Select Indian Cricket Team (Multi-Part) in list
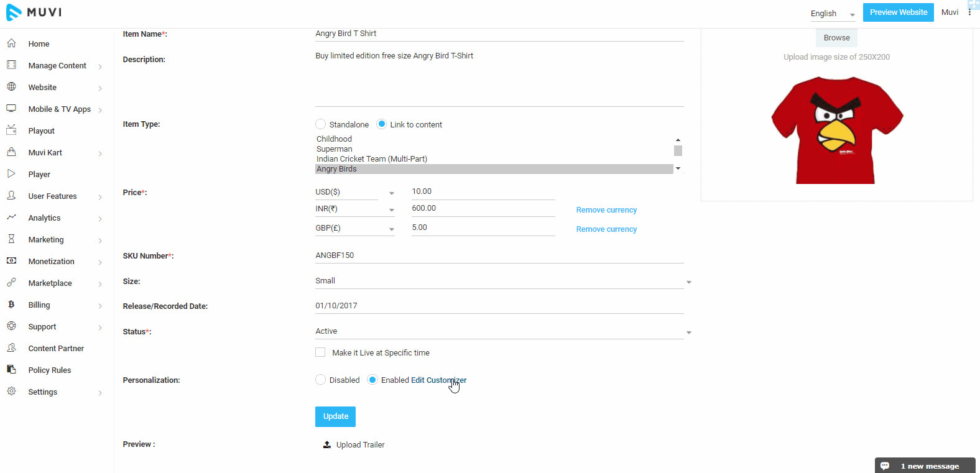The width and height of the screenshot is (980, 473). coord(494,159)
